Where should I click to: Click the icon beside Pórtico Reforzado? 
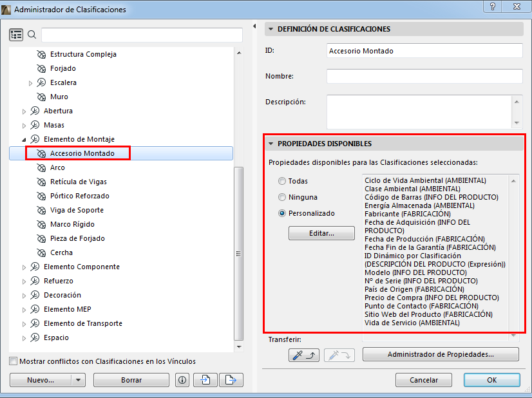click(x=41, y=196)
